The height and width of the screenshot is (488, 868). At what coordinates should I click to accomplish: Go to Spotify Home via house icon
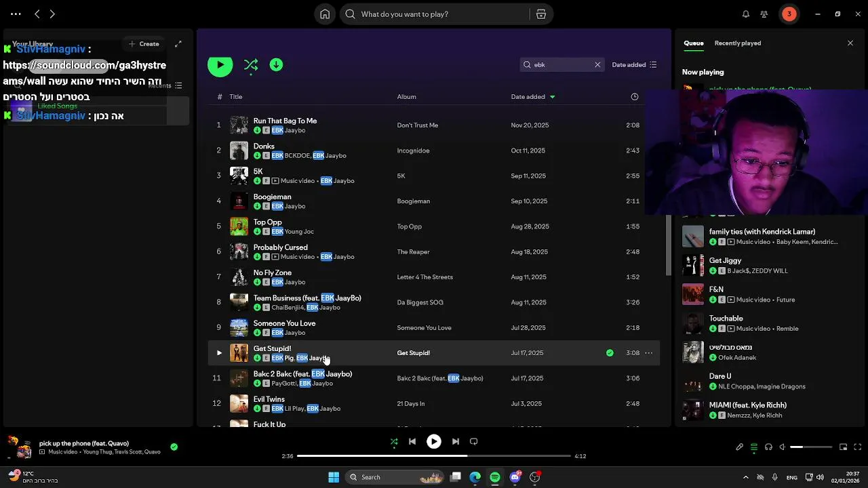click(x=325, y=14)
